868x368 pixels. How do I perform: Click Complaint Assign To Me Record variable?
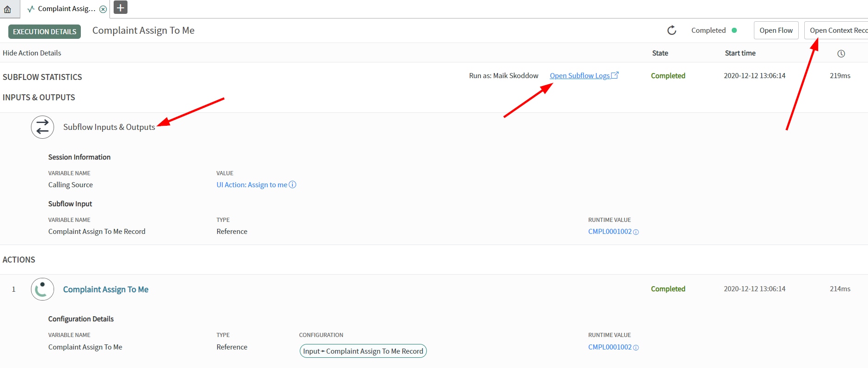(97, 232)
